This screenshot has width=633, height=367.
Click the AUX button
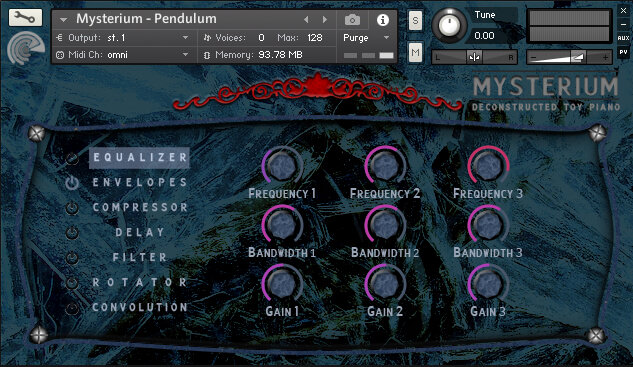[623, 38]
